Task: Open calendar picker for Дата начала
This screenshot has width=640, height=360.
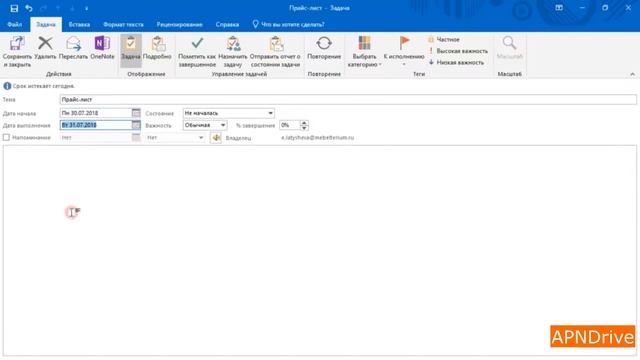Action: pos(136,113)
